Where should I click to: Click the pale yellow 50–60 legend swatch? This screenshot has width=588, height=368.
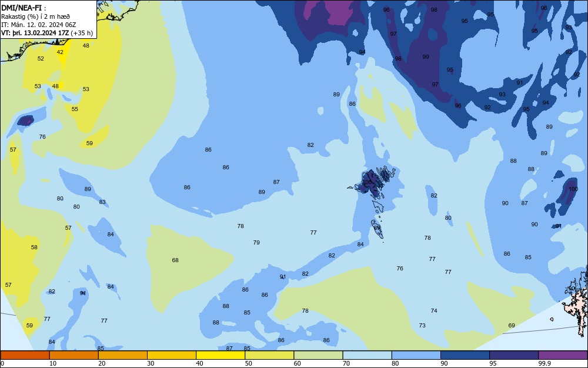point(269,355)
